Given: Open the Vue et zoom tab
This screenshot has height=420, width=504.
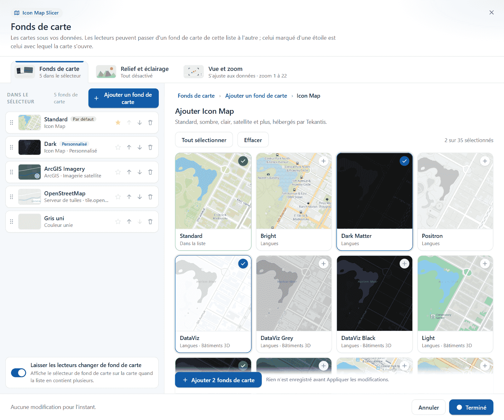Looking at the screenshot, I should tap(235, 72).
